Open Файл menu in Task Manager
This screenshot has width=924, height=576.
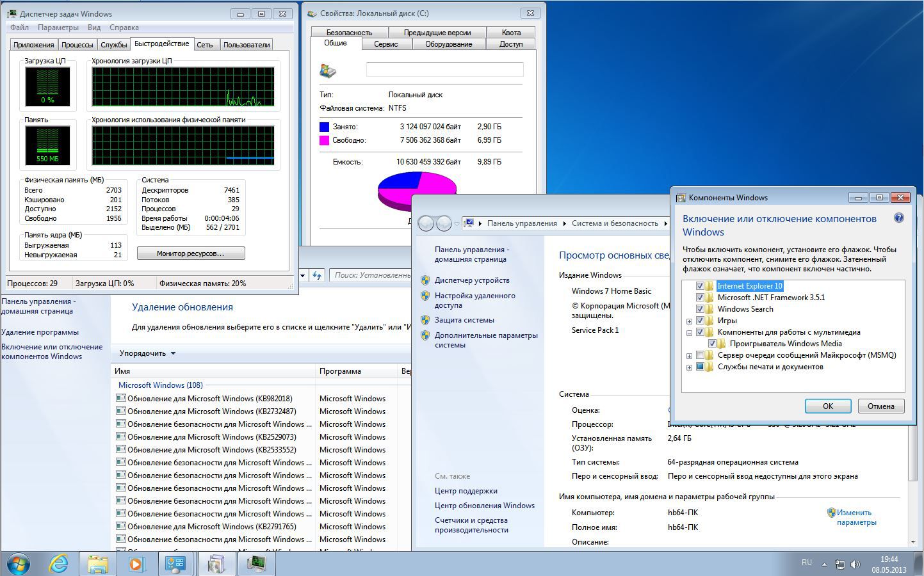pyautogui.click(x=19, y=28)
